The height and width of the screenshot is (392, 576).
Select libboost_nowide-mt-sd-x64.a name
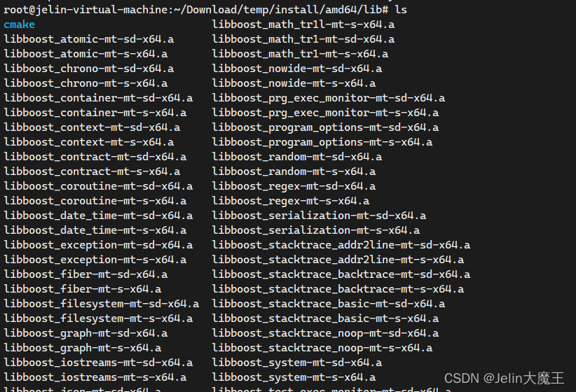pos(297,69)
